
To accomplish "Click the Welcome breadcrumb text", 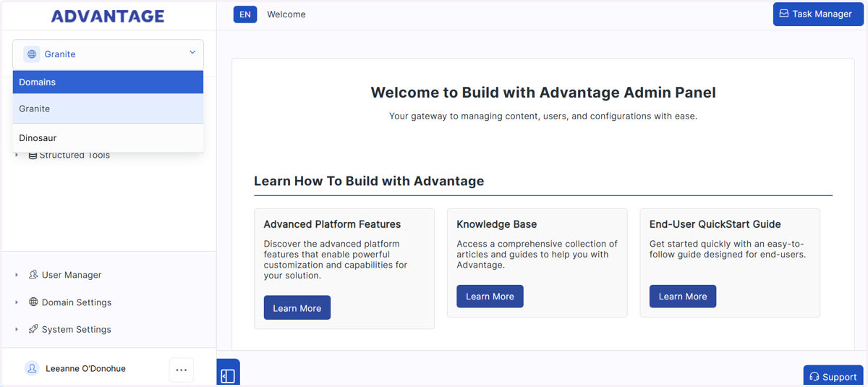I will 286,14.
